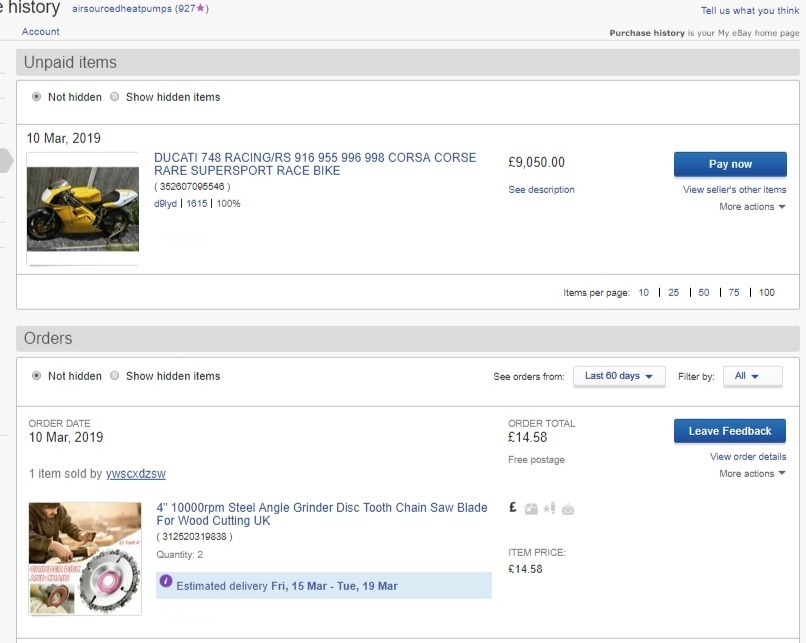Screen dimensions: 806x643
Task: Select 'Not hidden' in Orders section
Action: (37, 376)
